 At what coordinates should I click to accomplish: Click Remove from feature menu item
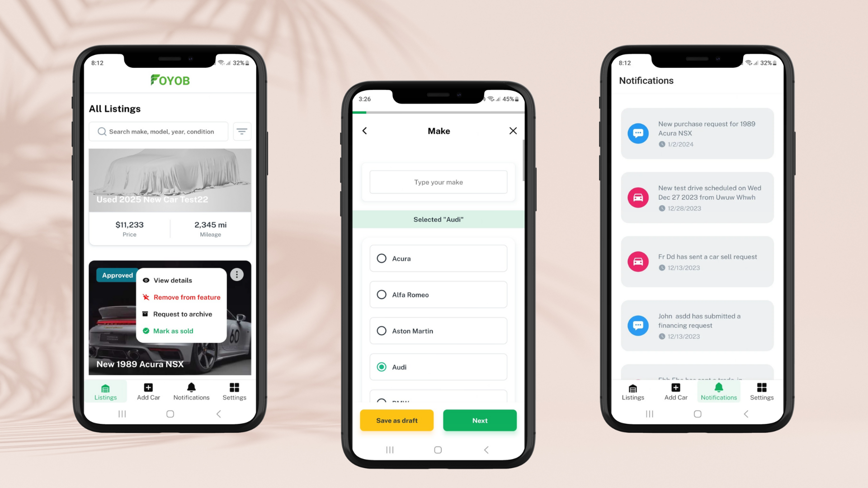(x=187, y=297)
